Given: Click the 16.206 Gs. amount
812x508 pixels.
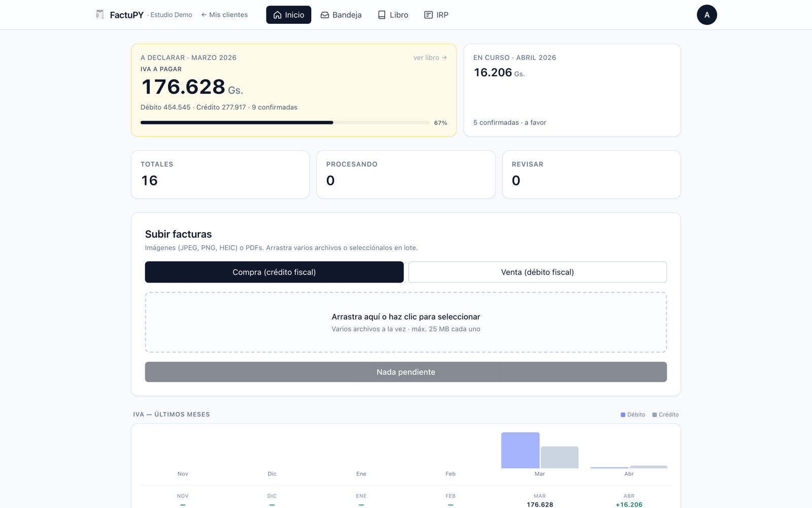Looking at the screenshot, I should coord(499,73).
